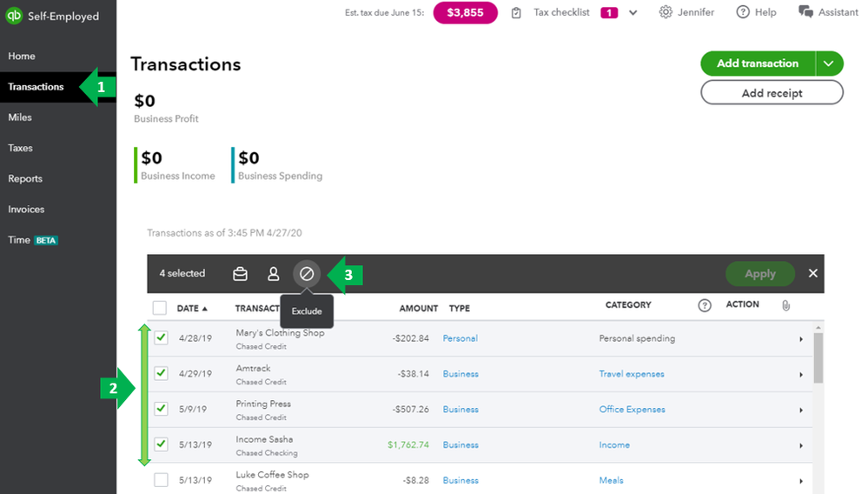Viewport: 868px width, 494px height.
Task: Click the tax checklist notification badge
Action: [x=609, y=13]
